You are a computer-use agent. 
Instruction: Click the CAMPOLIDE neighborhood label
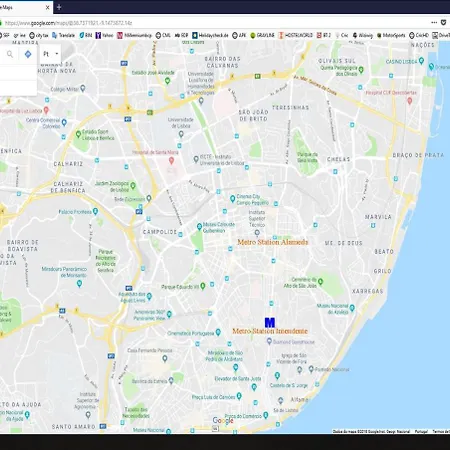160,232
